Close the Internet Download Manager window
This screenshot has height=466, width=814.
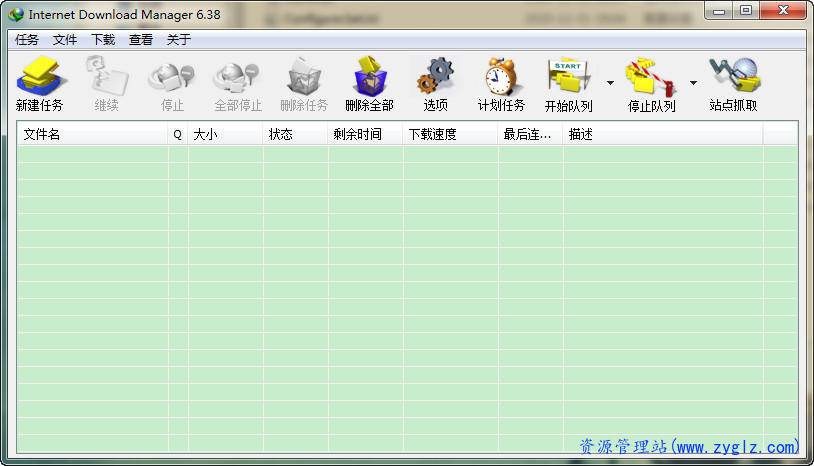(x=783, y=11)
